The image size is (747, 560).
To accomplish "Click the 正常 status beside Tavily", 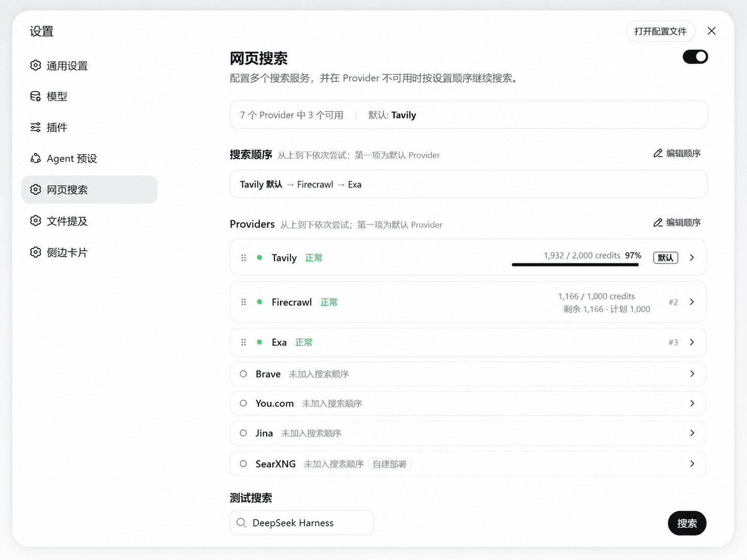I will 314,258.
